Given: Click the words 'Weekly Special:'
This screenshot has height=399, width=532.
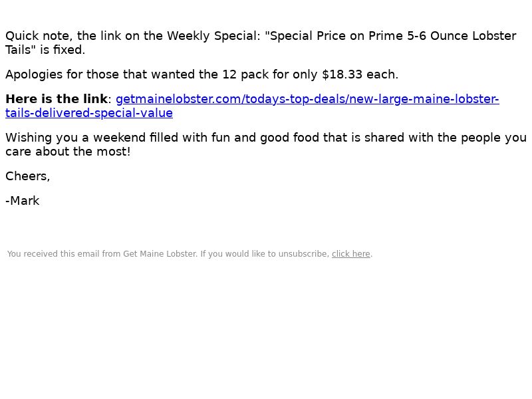Looking at the screenshot, I should pyautogui.click(x=213, y=36).
